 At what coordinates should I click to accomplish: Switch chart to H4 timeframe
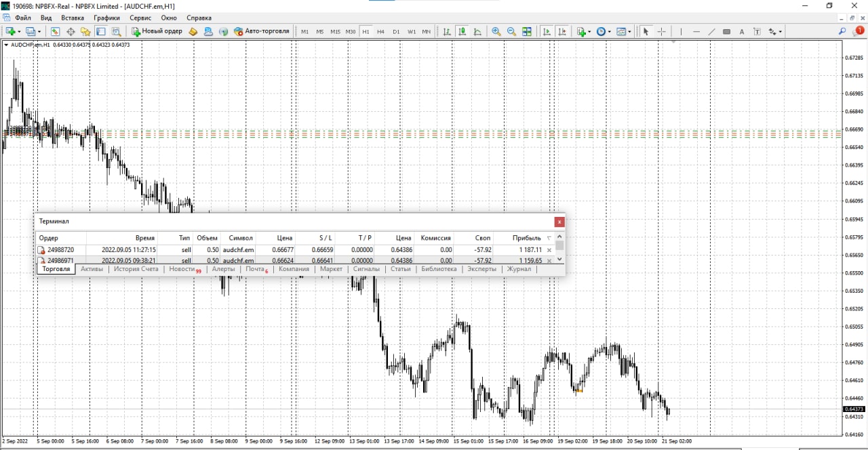[x=380, y=31]
